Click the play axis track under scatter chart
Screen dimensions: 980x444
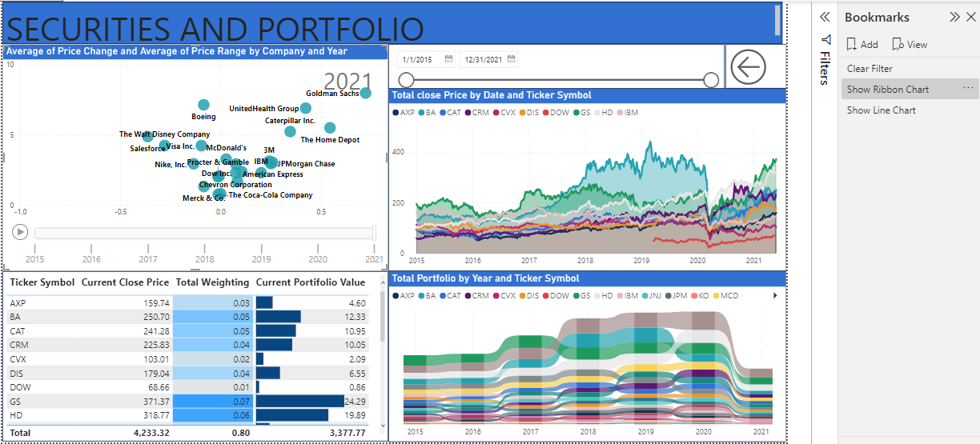[204, 233]
